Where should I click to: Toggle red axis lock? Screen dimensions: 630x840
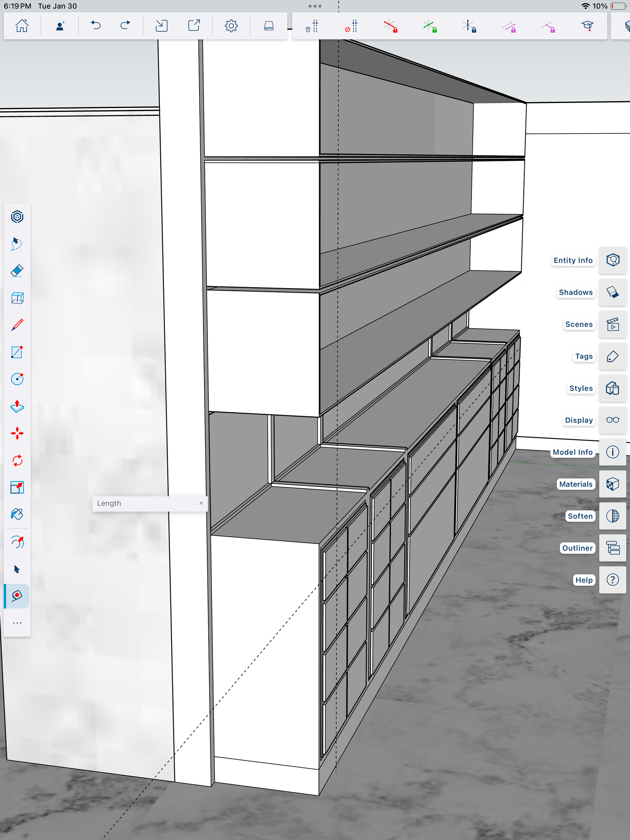(390, 26)
